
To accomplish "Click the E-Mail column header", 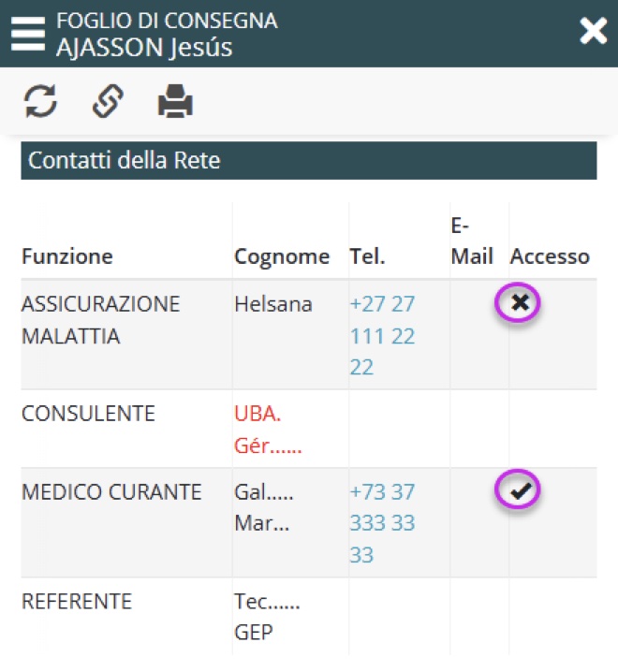I will tap(472, 241).
